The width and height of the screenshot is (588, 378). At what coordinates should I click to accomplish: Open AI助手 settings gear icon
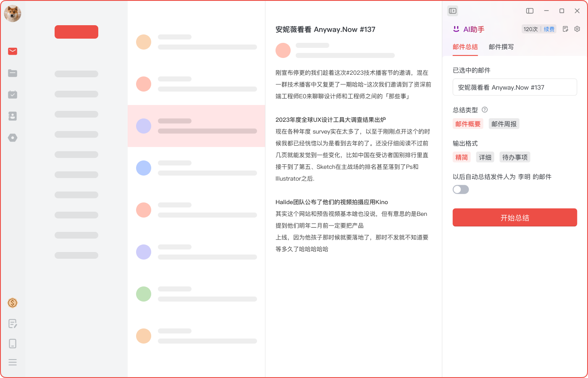coord(577,29)
